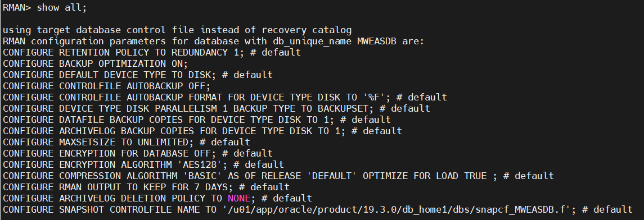The width and height of the screenshot is (644, 220).
Task: Click the ARCHIVELOG BACKUP COPIES line
Action: coord(202,131)
